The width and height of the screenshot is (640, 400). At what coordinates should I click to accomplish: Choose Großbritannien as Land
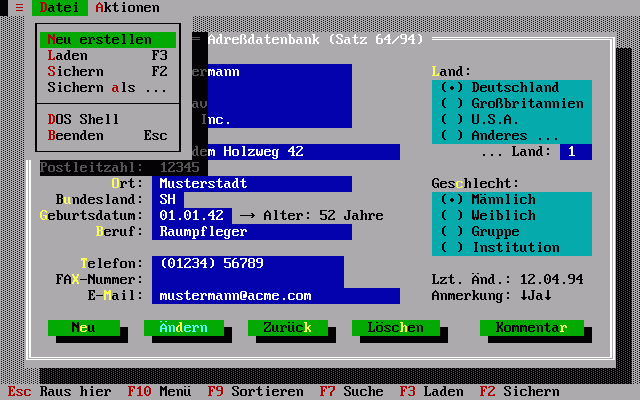pyautogui.click(x=512, y=104)
